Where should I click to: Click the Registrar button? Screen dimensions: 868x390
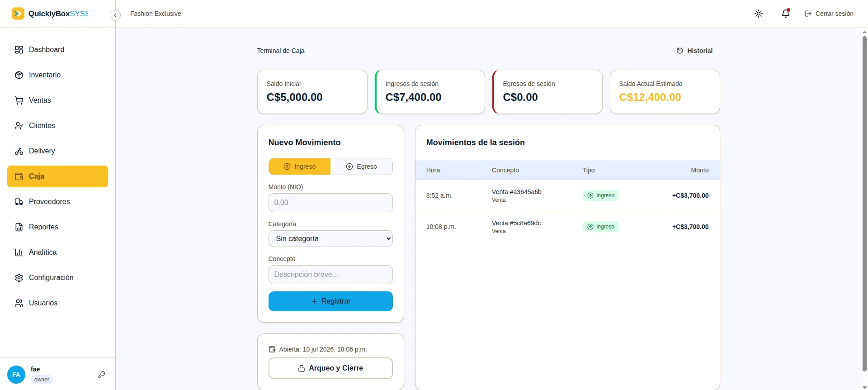pyautogui.click(x=330, y=301)
